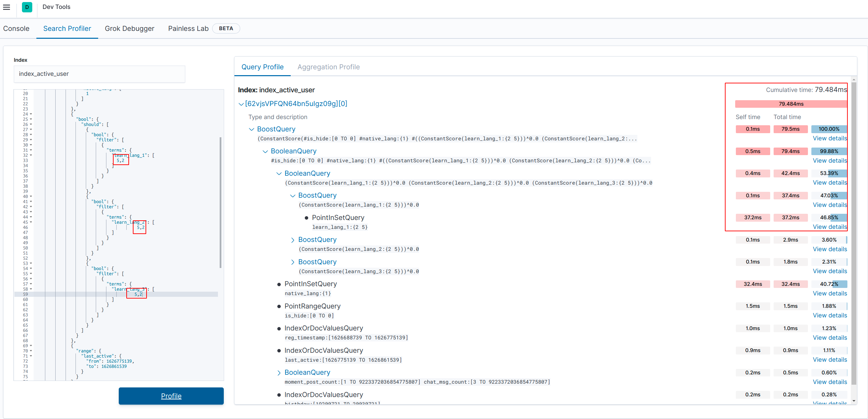Expand the moment_post_count BooleanQuery node
868x419 pixels.
tap(279, 373)
